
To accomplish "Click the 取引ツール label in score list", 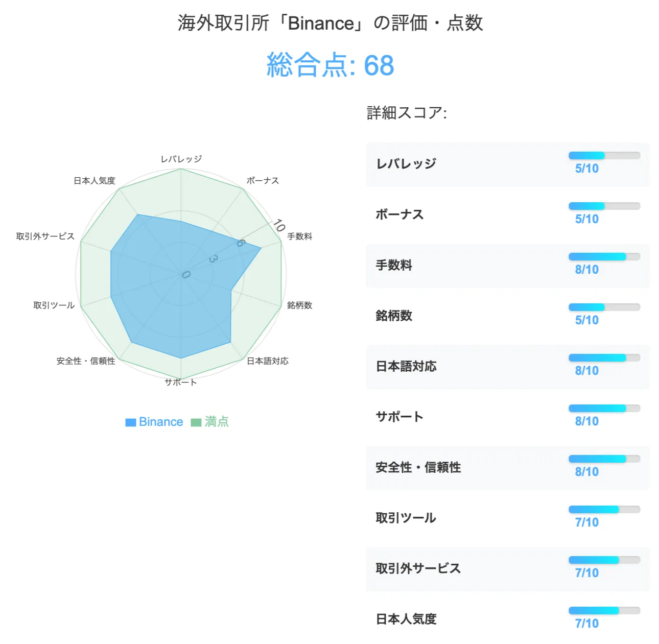I will (406, 518).
